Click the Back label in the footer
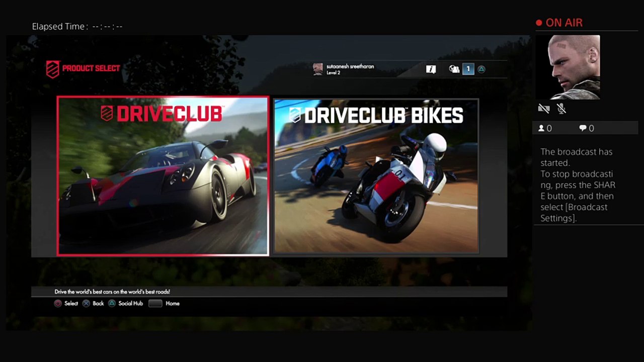This screenshot has height=362, width=644. (x=98, y=304)
